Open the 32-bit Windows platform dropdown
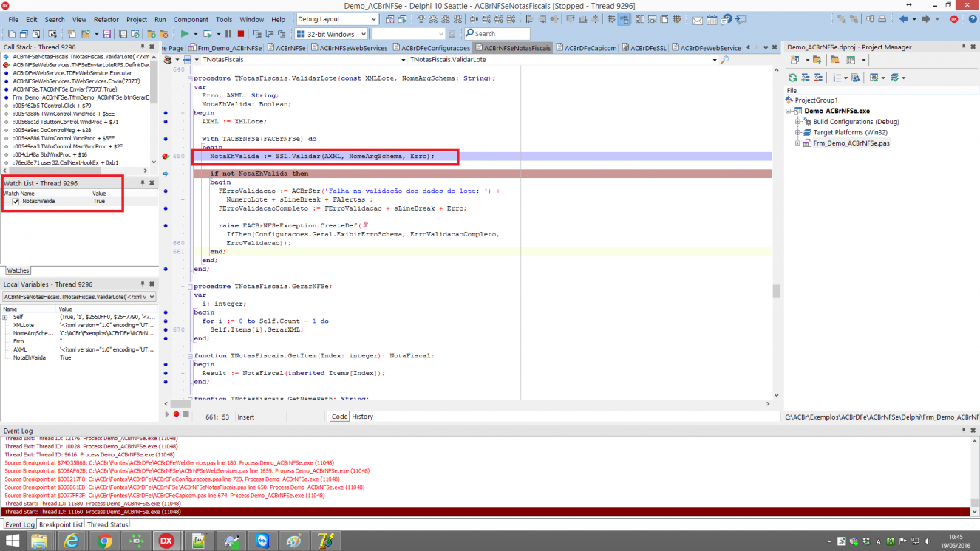Viewport: 980px width, 551px height. click(362, 34)
